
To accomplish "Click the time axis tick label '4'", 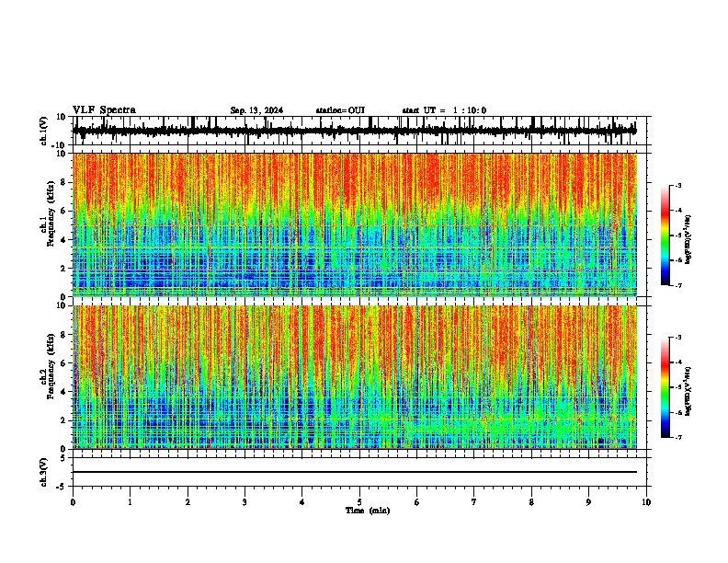I will pyautogui.click(x=302, y=502).
